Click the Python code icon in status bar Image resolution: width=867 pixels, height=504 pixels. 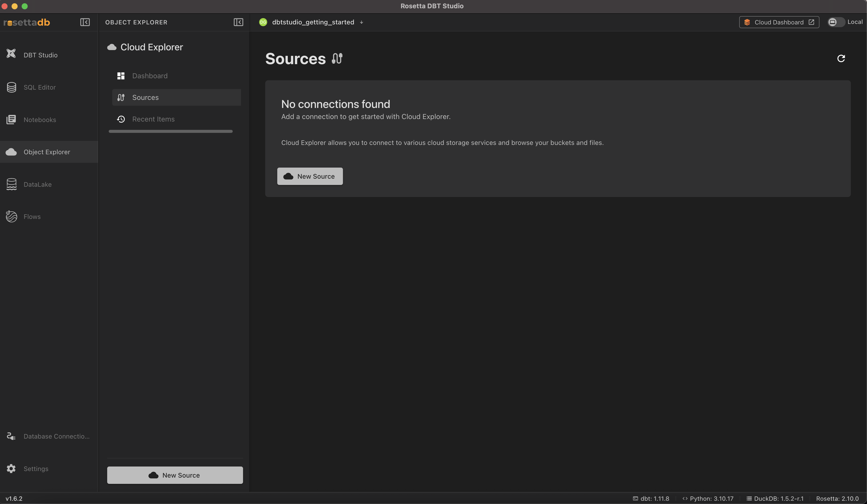pos(685,498)
